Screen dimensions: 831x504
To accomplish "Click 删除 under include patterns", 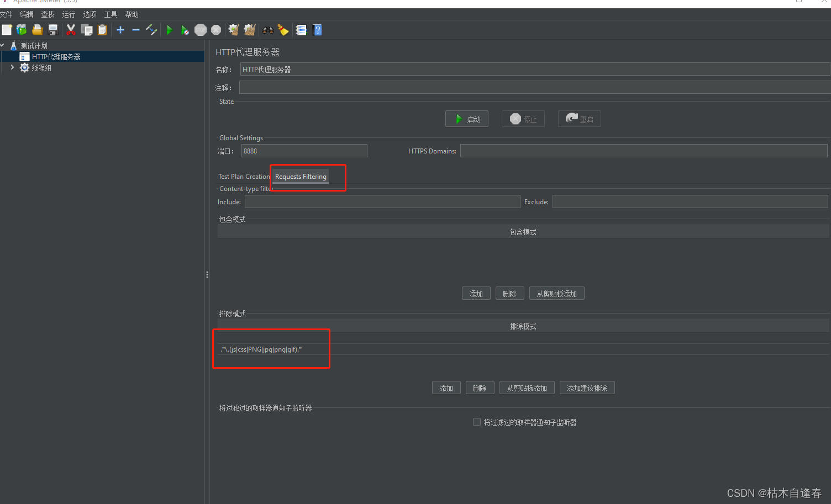I will 510,294.
